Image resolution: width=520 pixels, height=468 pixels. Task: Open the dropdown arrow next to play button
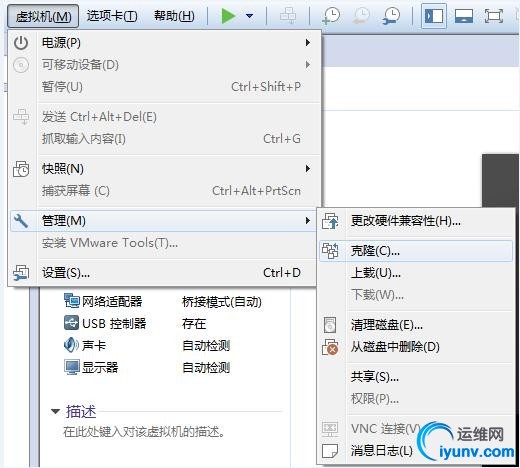[x=249, y=16]
